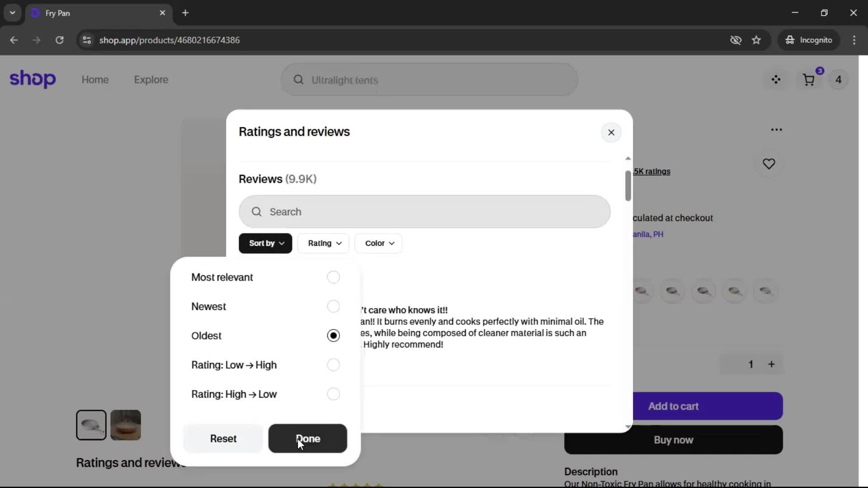Select the Most relevant sort option

click(x=333, y=277)
